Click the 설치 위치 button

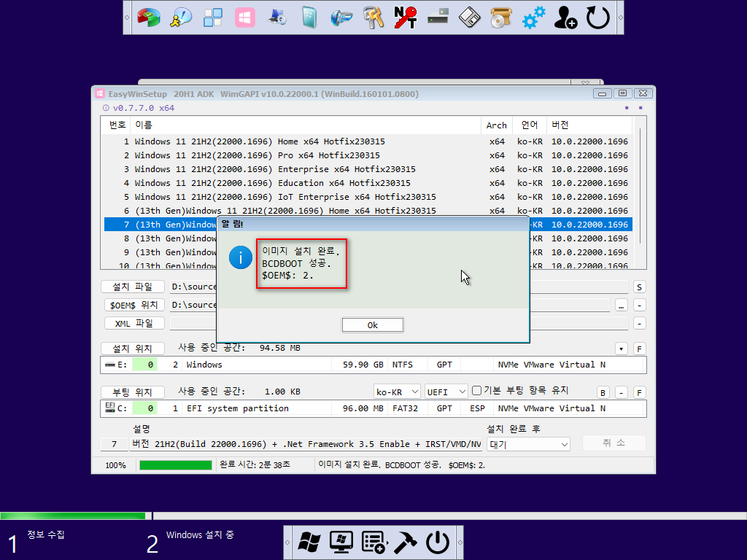(x=133, y=349)
